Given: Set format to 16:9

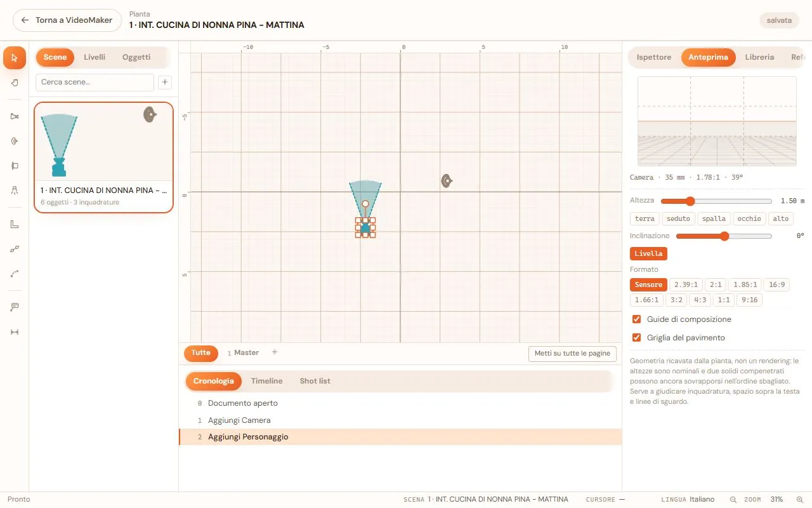Looking at the screenshot, I should tap(776, 285).
